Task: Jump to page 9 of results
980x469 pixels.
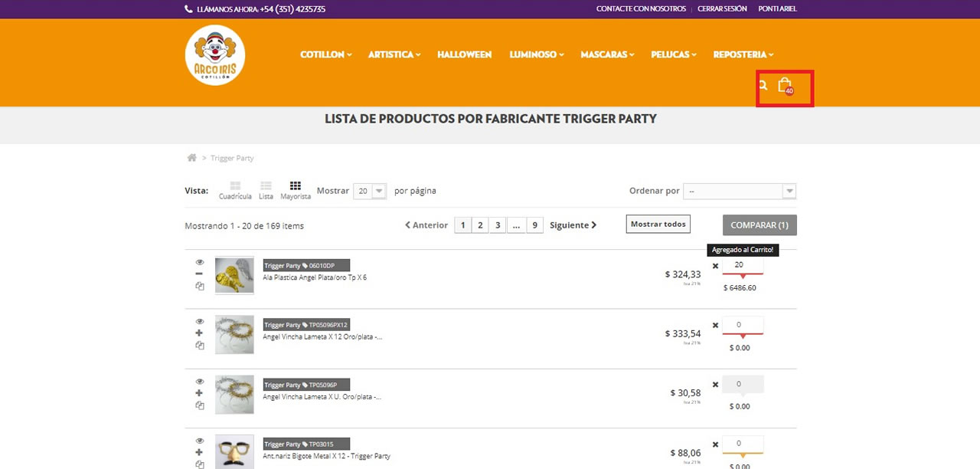Action: (534, 225)
